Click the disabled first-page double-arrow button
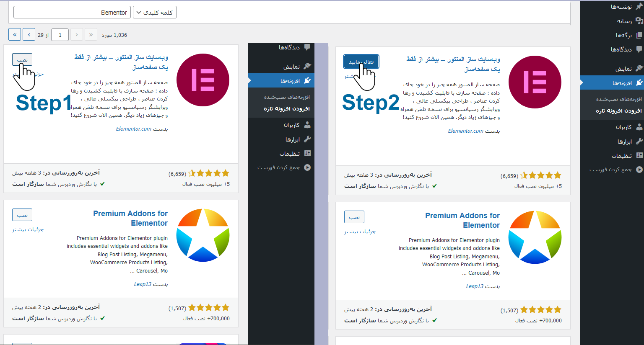This screenshot has width=644, height=345. (x=91, y=35)
